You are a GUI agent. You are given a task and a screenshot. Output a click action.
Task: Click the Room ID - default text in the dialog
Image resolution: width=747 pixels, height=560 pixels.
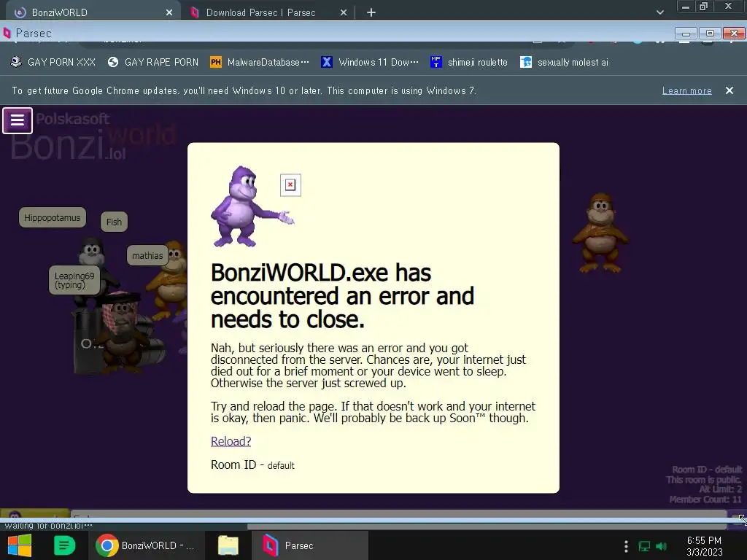point(252,464)
